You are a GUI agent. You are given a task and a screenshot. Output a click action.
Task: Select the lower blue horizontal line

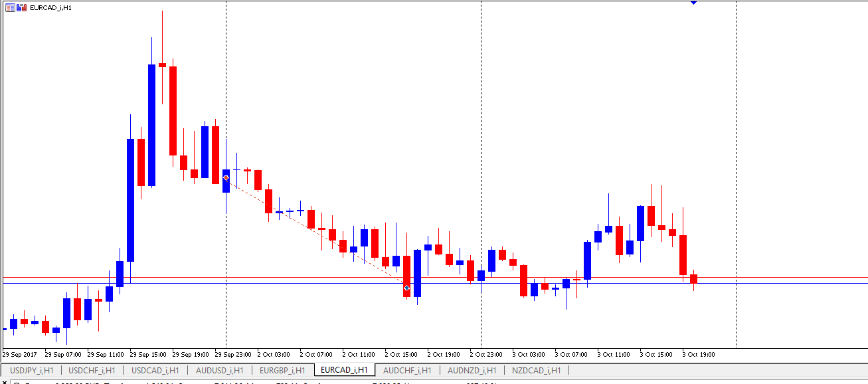pos(435,283)
